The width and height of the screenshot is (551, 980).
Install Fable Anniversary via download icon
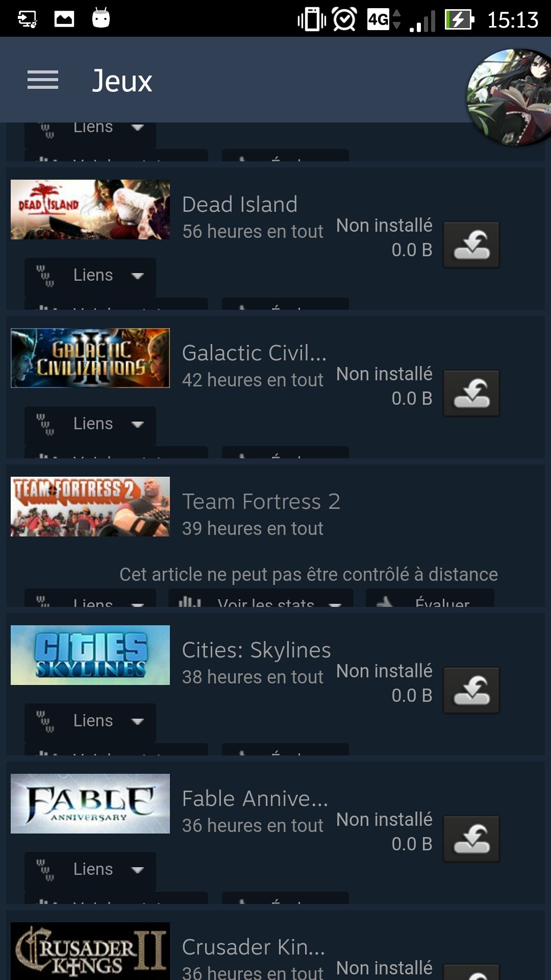[471, 839]
